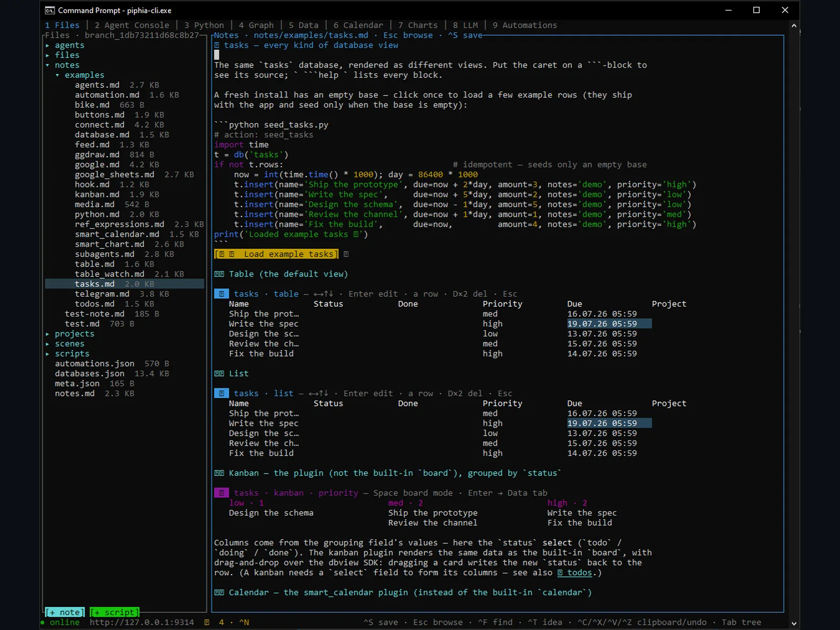The image size is (840, 630).
Task: Click the '+ note' button
Action: (x=65, y=612)
